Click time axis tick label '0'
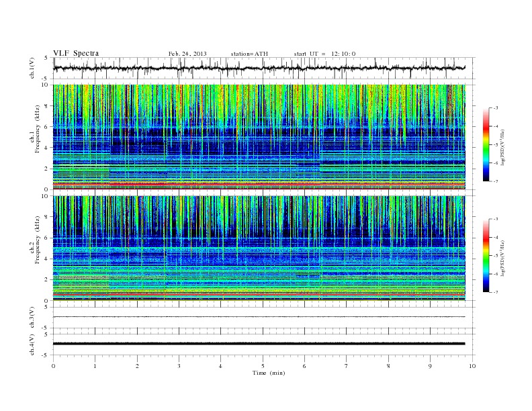 53,366
